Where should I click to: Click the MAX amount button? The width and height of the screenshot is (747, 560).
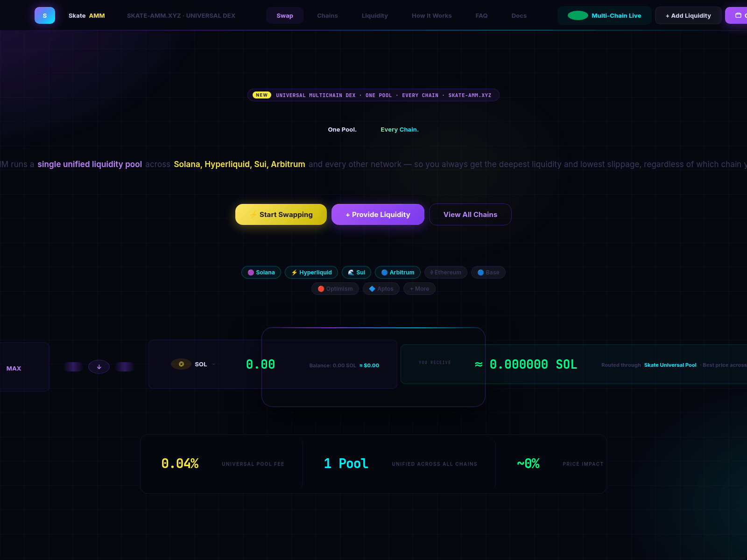(x=14, y=368)
